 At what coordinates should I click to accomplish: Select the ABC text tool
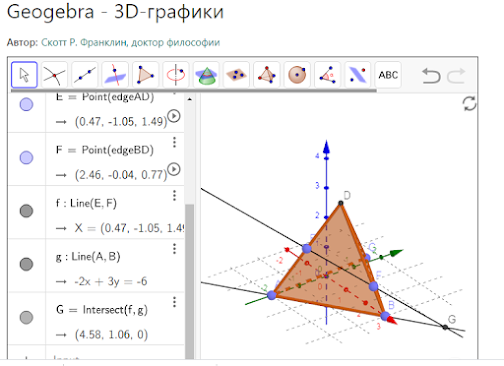click(388, 75)
